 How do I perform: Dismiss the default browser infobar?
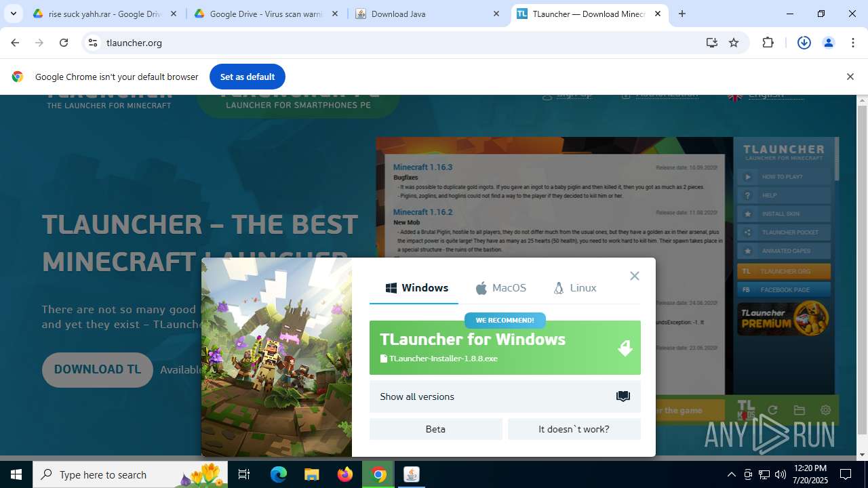[x=850, y=77]
